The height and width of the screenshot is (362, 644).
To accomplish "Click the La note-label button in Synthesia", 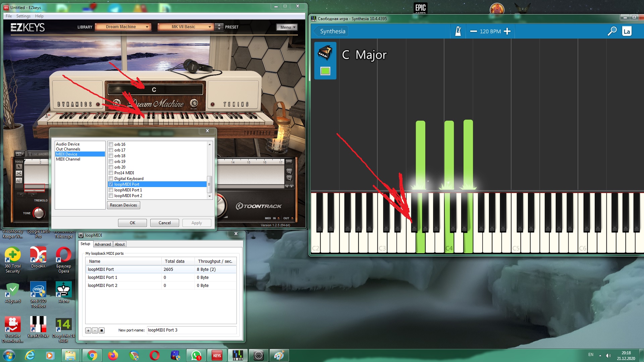I will pos(627,31).
